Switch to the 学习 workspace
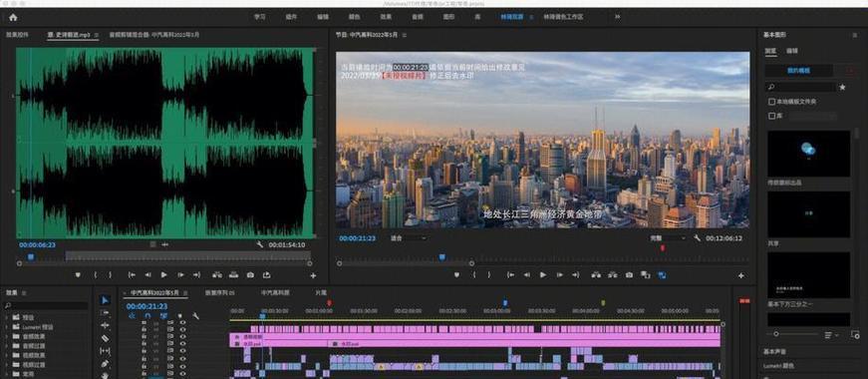This screenshot has width=868, height=379. tap(260, 17)
